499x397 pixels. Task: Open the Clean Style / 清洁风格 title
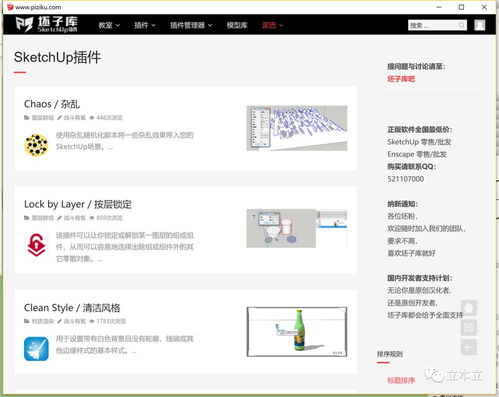72,308
